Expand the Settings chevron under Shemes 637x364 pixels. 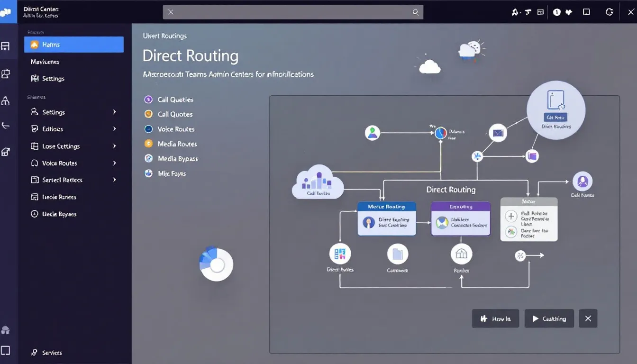[115, 112]
